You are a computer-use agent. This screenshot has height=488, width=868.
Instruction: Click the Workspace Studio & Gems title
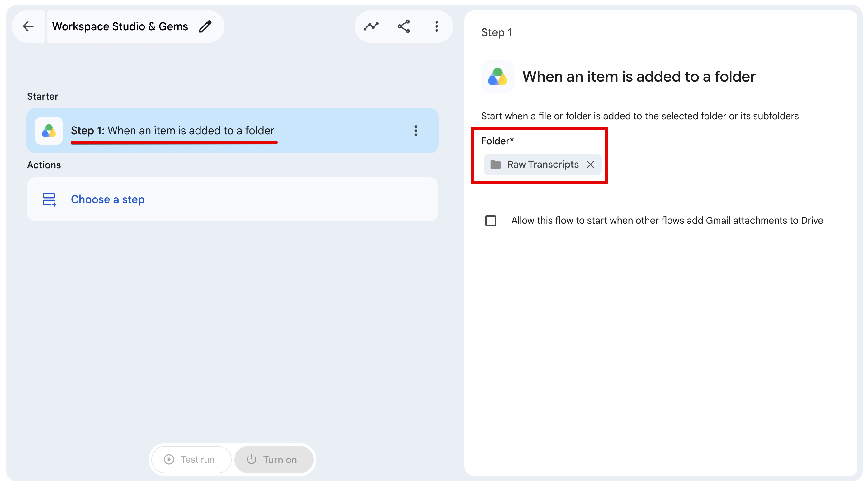click(x=120, y=26)
